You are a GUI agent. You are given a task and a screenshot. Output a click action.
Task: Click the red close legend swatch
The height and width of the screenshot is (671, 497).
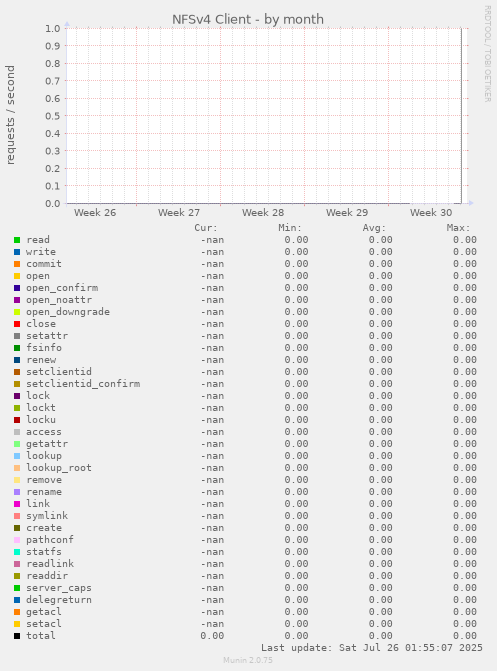tap(17, 324)
